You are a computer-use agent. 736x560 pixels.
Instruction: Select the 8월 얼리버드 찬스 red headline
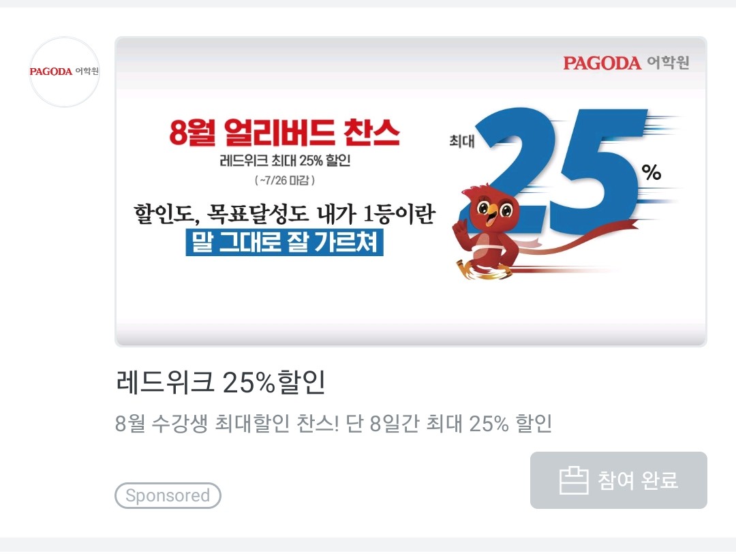(x=284, y=132)
